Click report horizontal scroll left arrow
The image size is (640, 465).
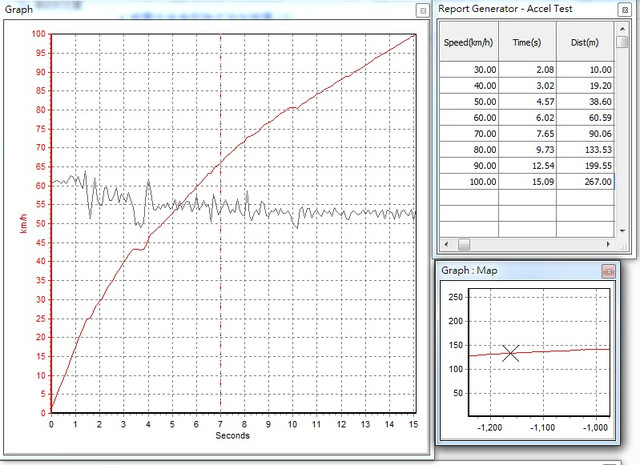(x=446, y=244)
